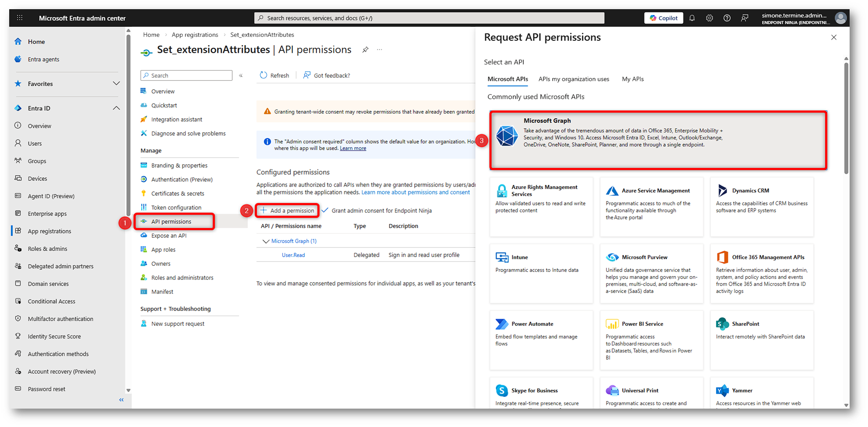
Task: Open Groups in Entra ID menu
Action: point(37,161)
